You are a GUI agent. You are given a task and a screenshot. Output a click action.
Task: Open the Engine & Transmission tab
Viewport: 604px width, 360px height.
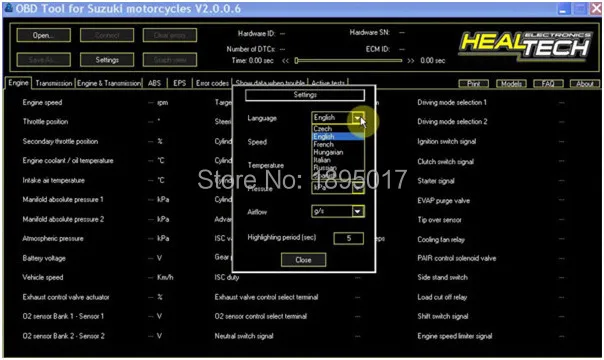tap(109, 83)
